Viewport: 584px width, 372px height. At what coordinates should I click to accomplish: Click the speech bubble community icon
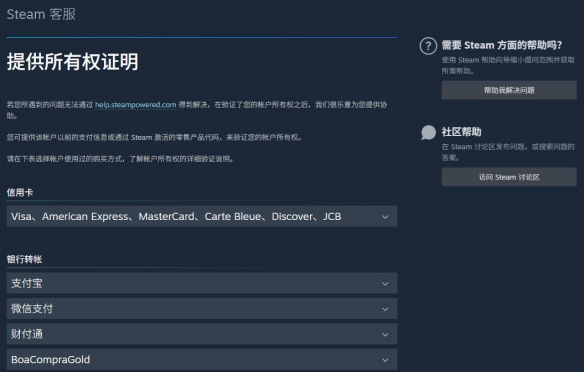(428, 132)
